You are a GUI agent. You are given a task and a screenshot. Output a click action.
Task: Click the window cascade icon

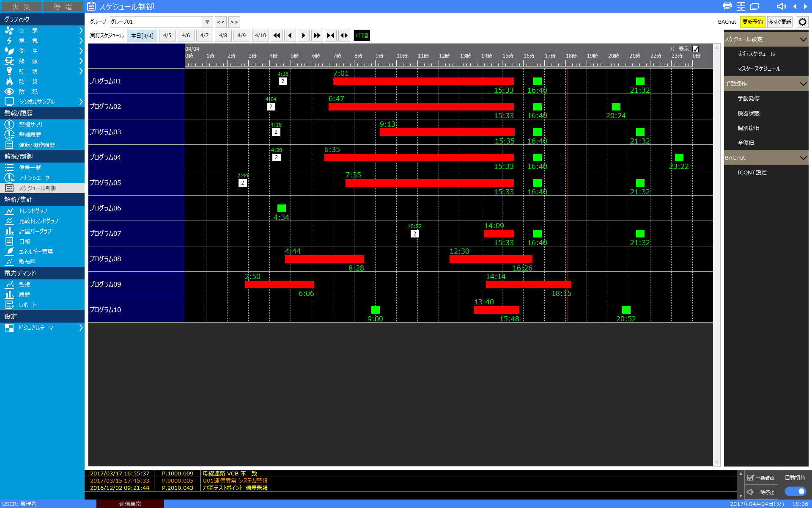(754, 6)
